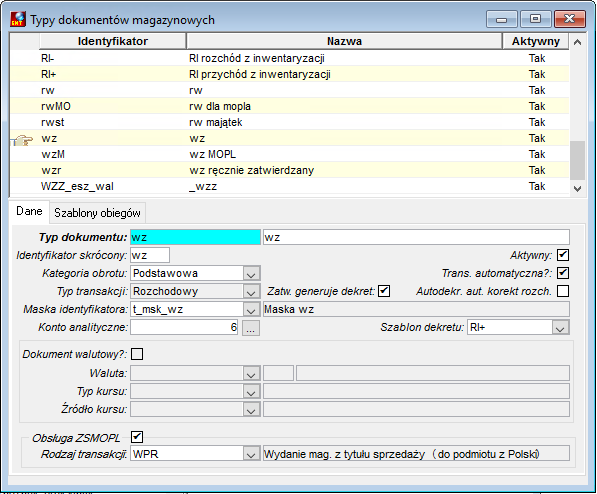Close the Typy dokumentów magazynowych window
Image resolution: width=597 pixels, height=494 pixels.
click(570, 19)
